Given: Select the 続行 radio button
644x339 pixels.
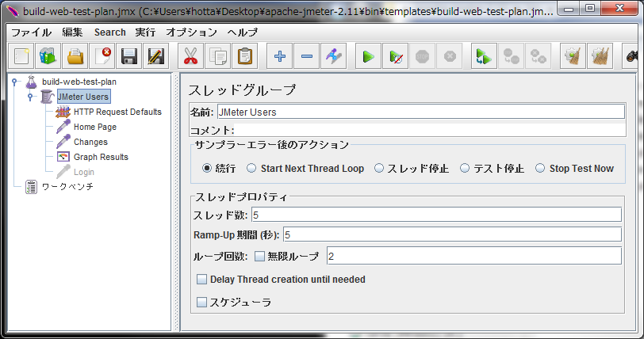Looking at the screenshot, I should tap(207, 168).
